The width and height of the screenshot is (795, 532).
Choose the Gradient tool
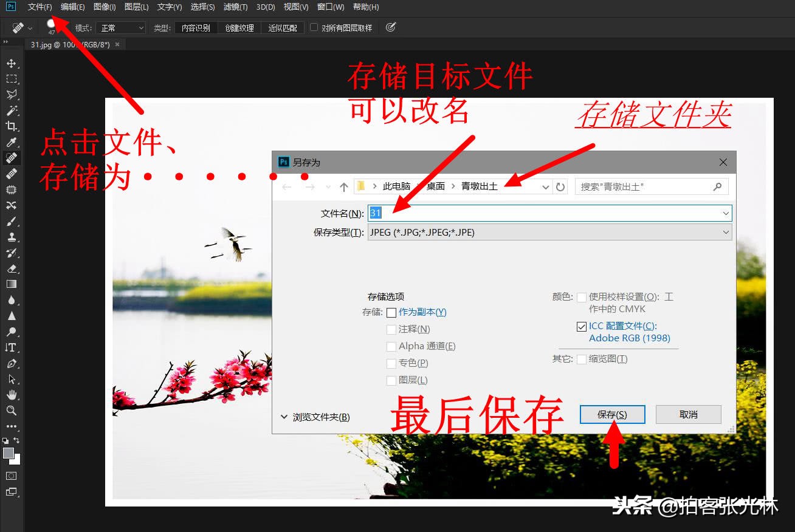point(12,284)
